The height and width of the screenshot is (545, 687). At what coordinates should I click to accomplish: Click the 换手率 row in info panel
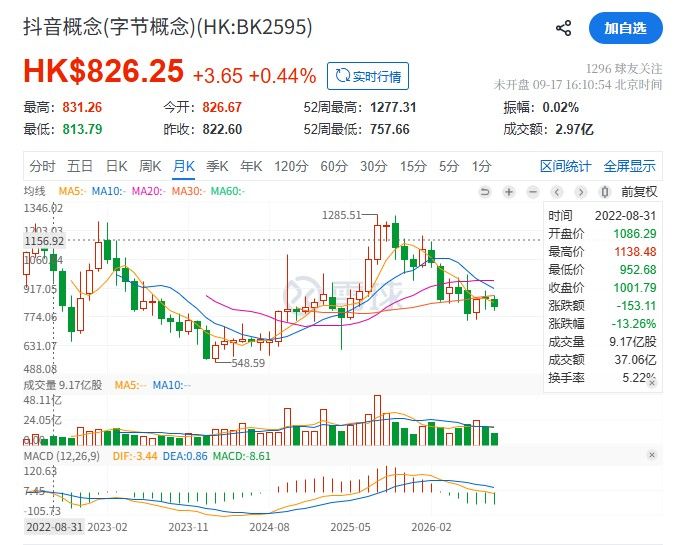602,378
